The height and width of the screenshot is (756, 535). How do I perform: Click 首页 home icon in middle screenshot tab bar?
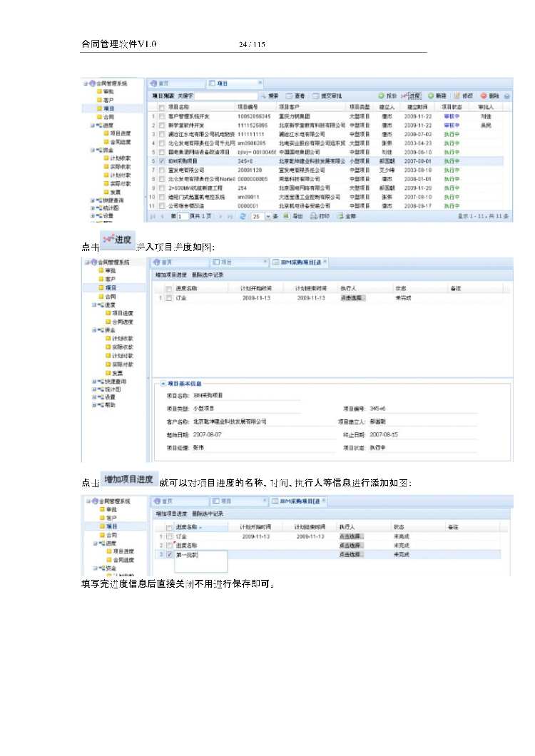(x=156, y=262)
